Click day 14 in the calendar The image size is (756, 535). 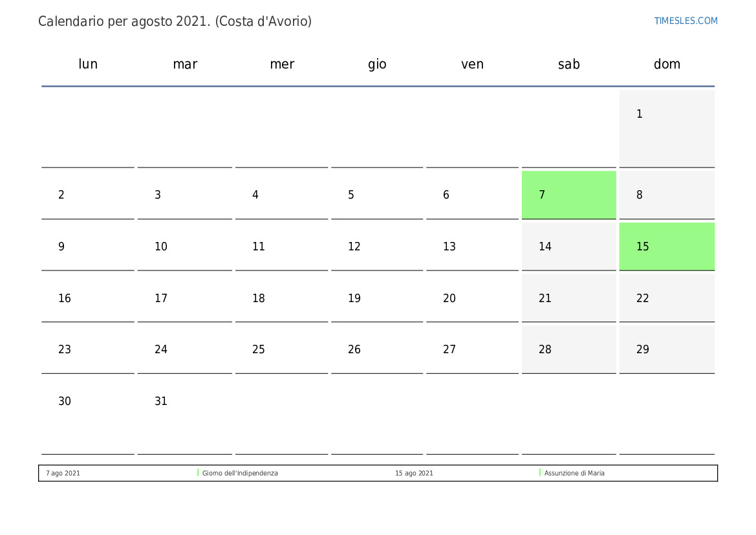coord(569,246)
